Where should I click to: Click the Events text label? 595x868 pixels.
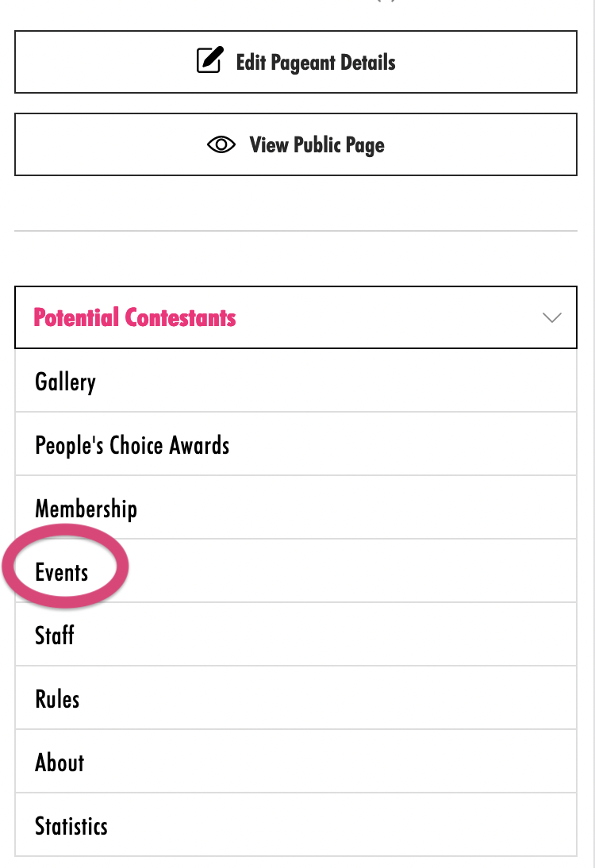pyautogui.click(x=62, y=572)
